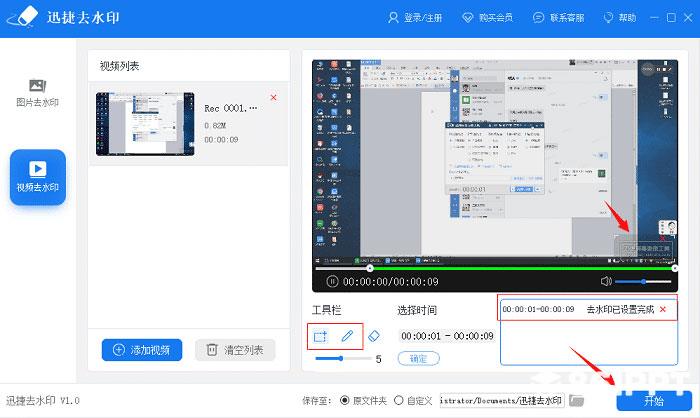This screenshot has width=700, height=418.
Task: Open 登录/注册 login page
Action: [x=415, y=18]
